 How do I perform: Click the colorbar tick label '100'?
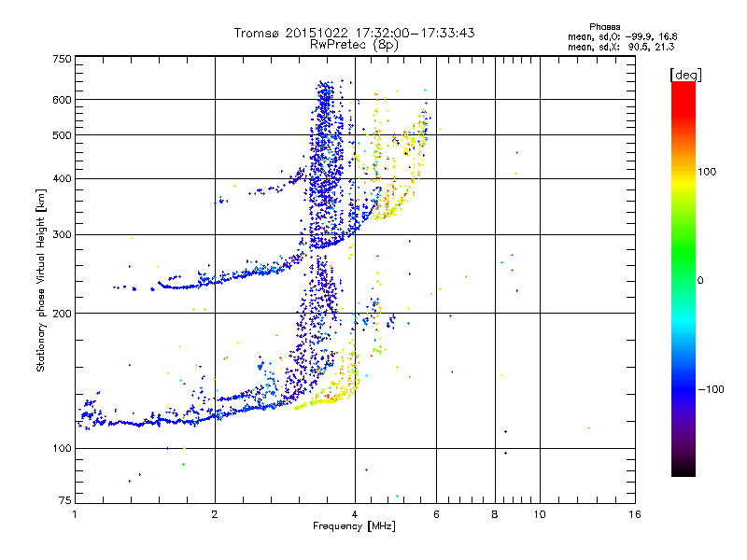click(707, 172)
